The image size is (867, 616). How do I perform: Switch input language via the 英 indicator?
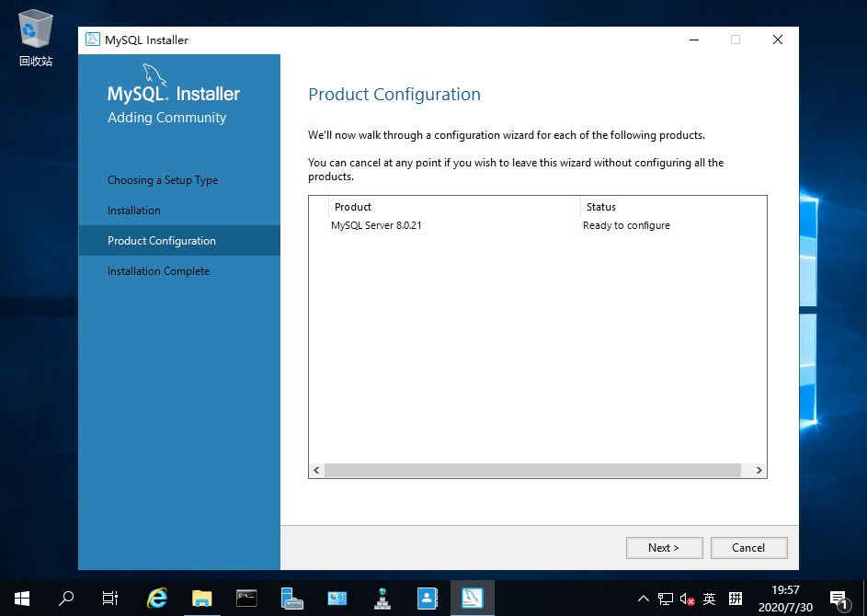[709, 598]
